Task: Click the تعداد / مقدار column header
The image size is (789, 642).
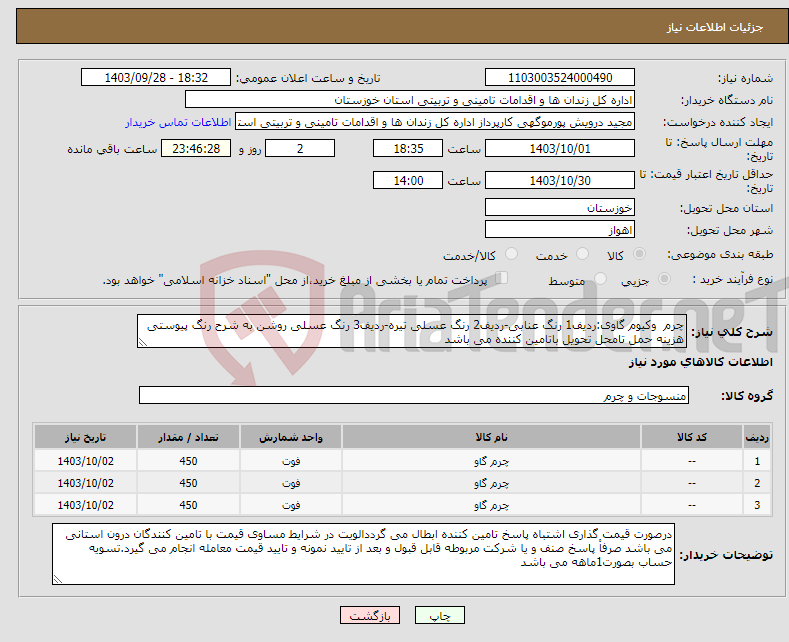Action: pos(188,437)
